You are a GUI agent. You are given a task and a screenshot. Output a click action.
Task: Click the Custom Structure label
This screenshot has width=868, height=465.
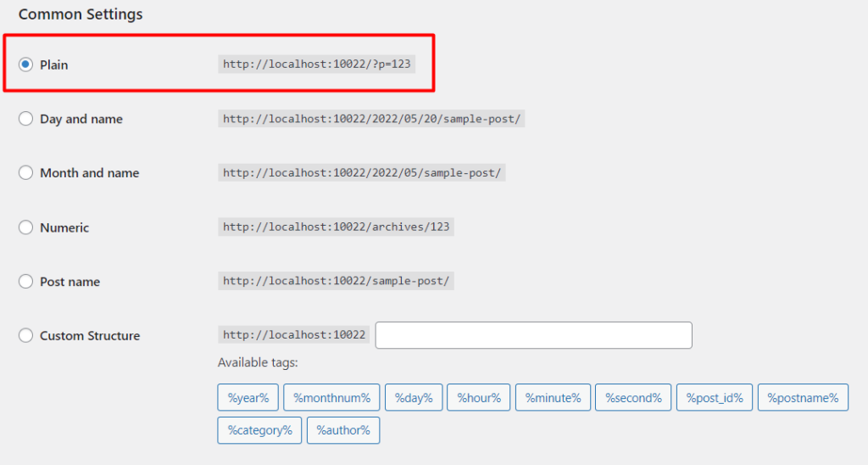coord(90,335)
